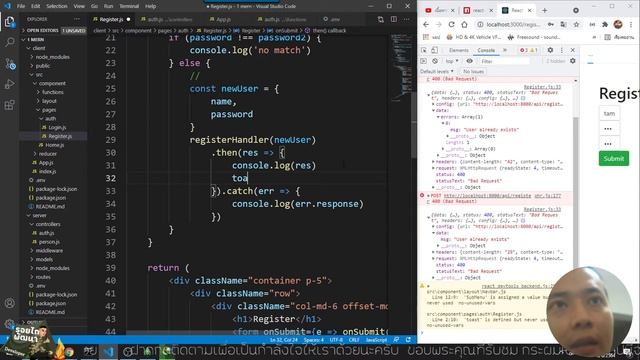The image size is (640, 360).
Task: Open the Source Control view
Action: click(x=10, y=63)
